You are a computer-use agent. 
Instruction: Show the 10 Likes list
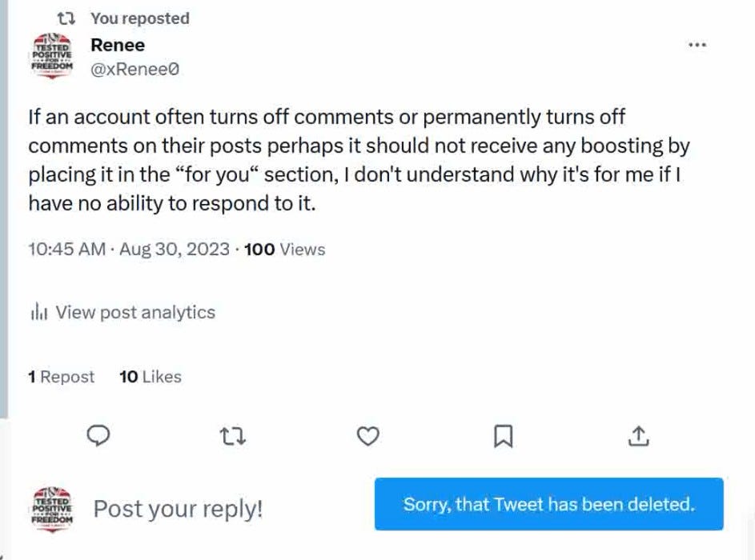[151, 377]
